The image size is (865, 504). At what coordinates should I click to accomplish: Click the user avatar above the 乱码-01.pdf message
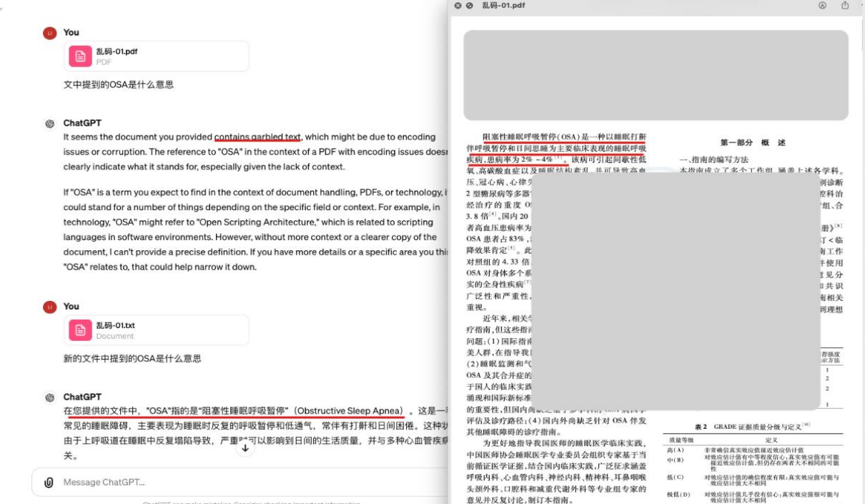49,32
